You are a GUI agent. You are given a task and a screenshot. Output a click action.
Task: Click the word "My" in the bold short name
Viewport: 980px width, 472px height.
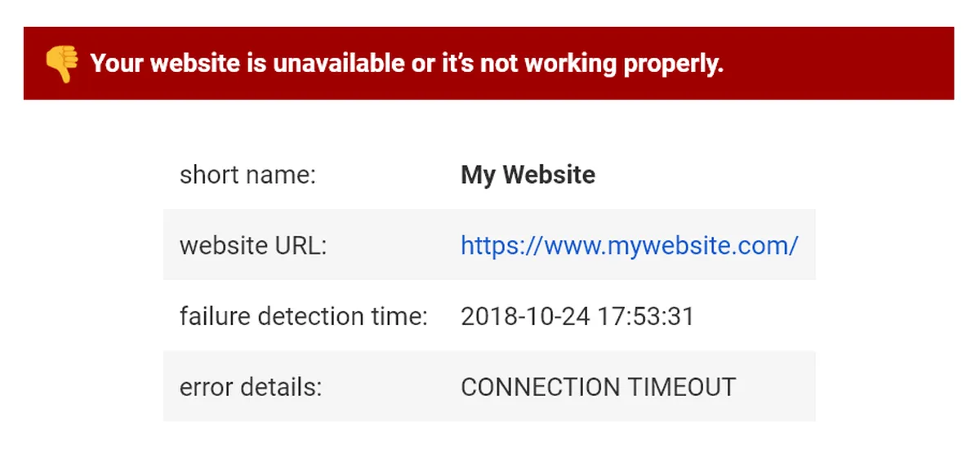click(478, 175)
